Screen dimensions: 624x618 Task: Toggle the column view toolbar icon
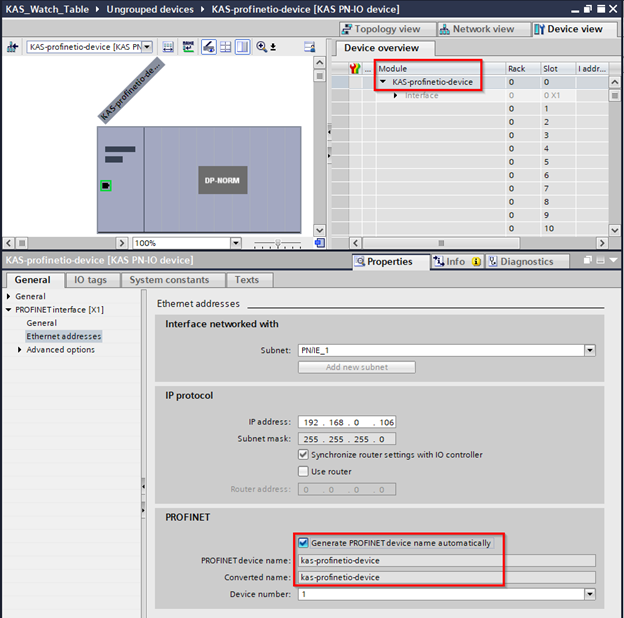coord(242,47)
